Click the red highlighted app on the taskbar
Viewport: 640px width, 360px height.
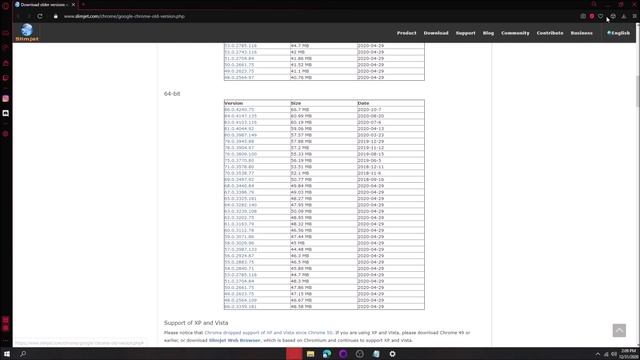point(294,354)
